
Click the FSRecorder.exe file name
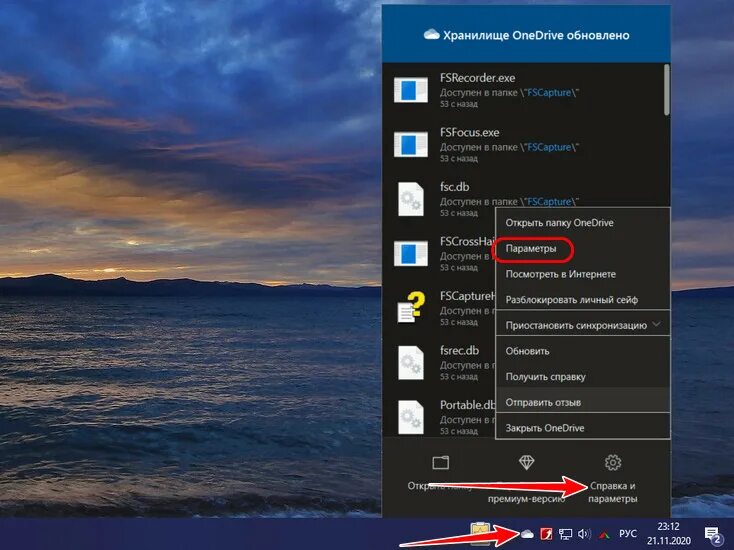[x=477, y=78]
